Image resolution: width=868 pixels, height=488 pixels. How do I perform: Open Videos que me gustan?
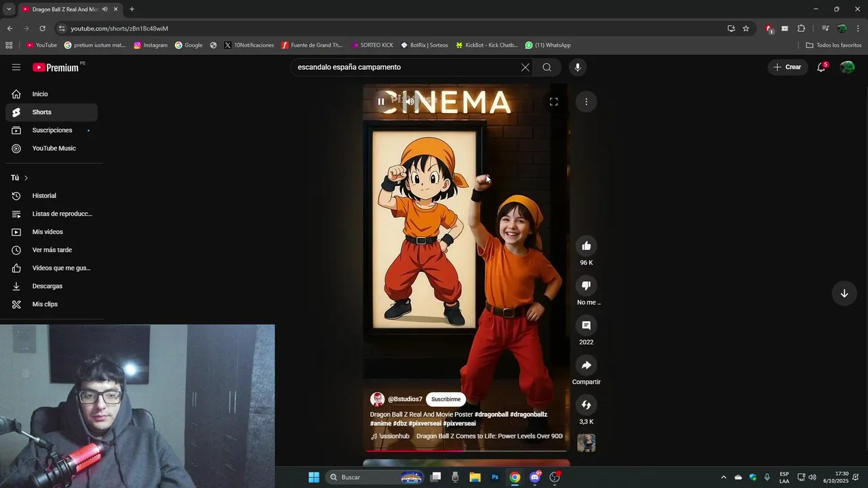pyautogui.click(x=52, y=268)
